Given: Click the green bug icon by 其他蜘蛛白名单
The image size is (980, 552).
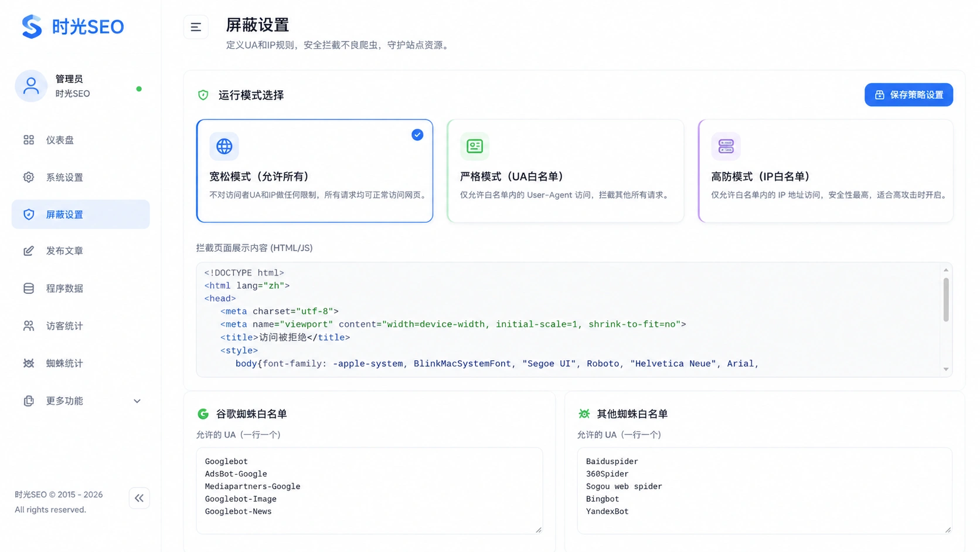Looking at the screenshot, I should 584,414.
